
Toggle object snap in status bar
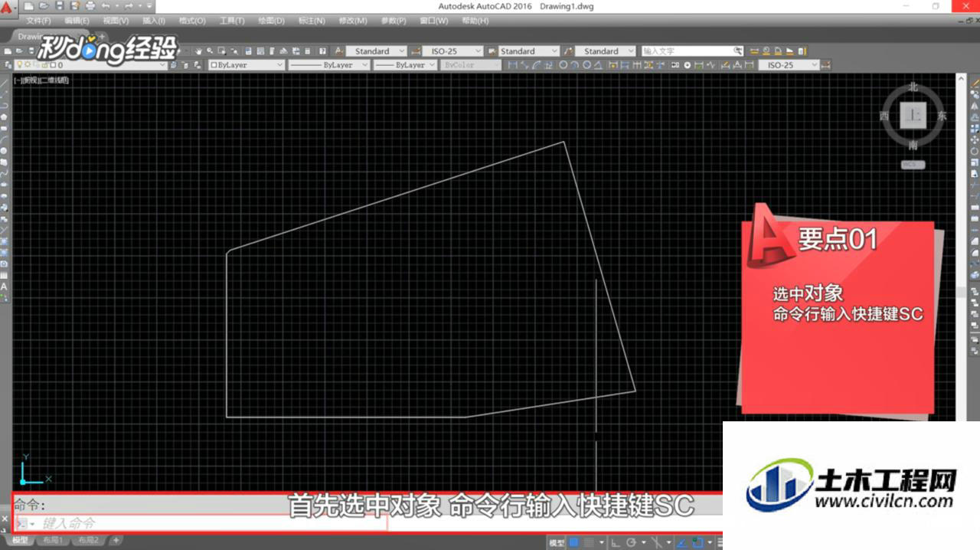pyautogui.click(x=697, y=542)
